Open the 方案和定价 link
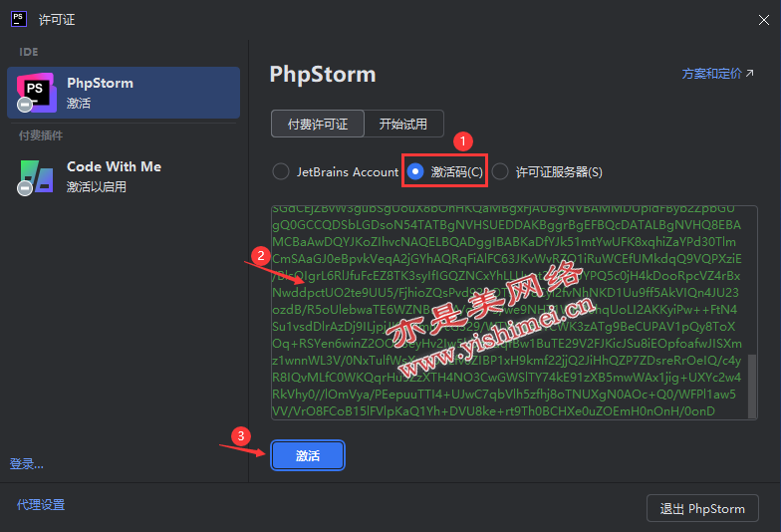Viewport: 781px width, 532px height. (x=717, y=74)
